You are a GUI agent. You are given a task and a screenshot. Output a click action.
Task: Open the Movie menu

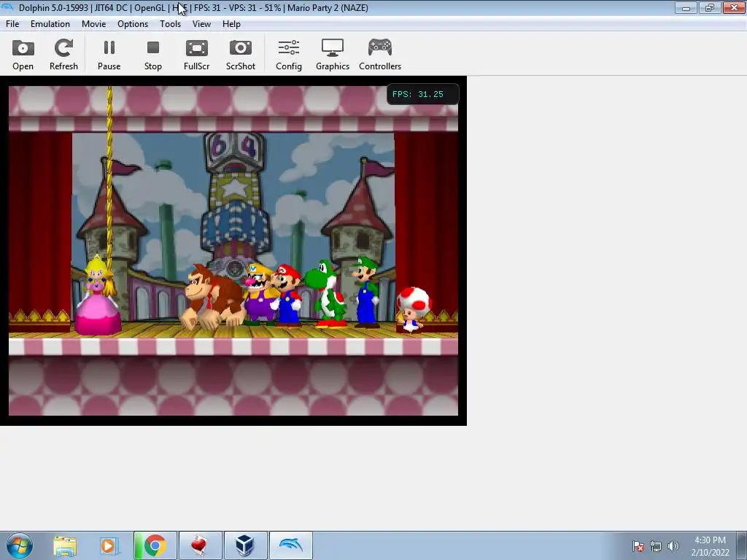coord(94,24)
